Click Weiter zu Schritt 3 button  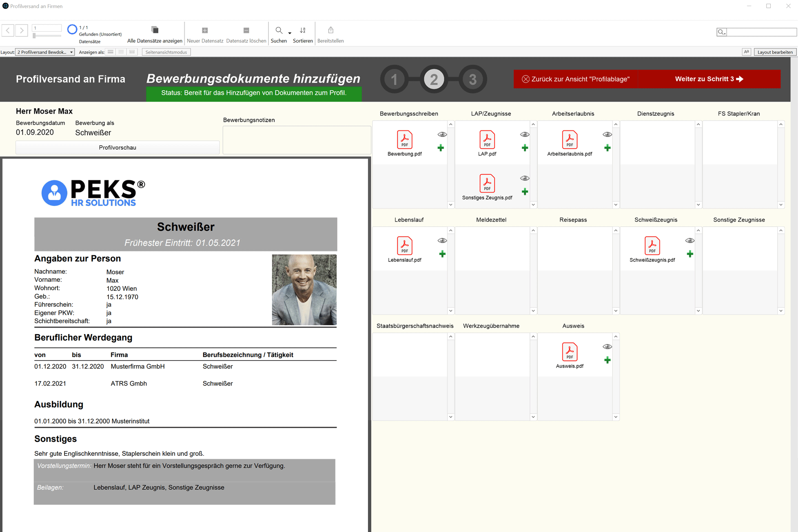[x=709, y=79]
